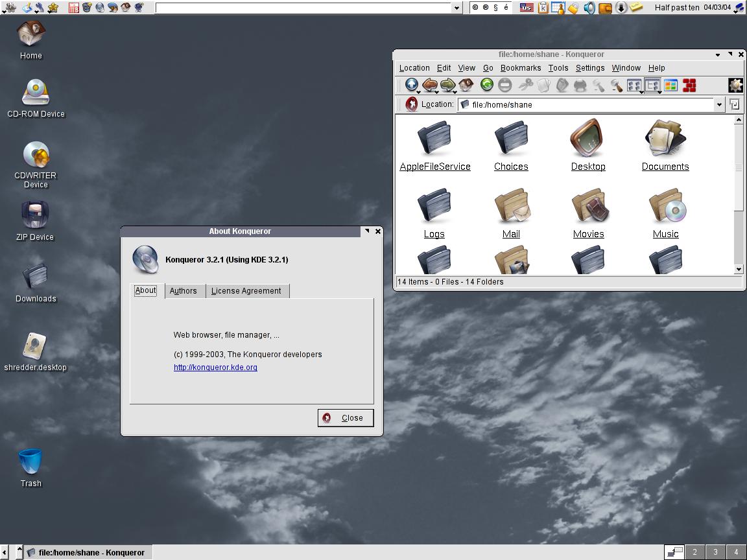
Task: Click the Half past ten clock
Action: (676, 7)
